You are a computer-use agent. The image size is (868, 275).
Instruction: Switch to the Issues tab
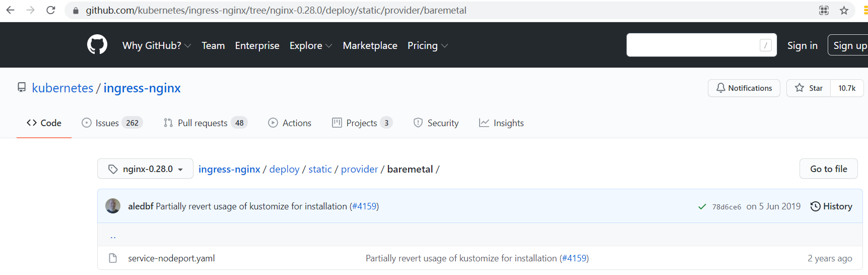112,123
